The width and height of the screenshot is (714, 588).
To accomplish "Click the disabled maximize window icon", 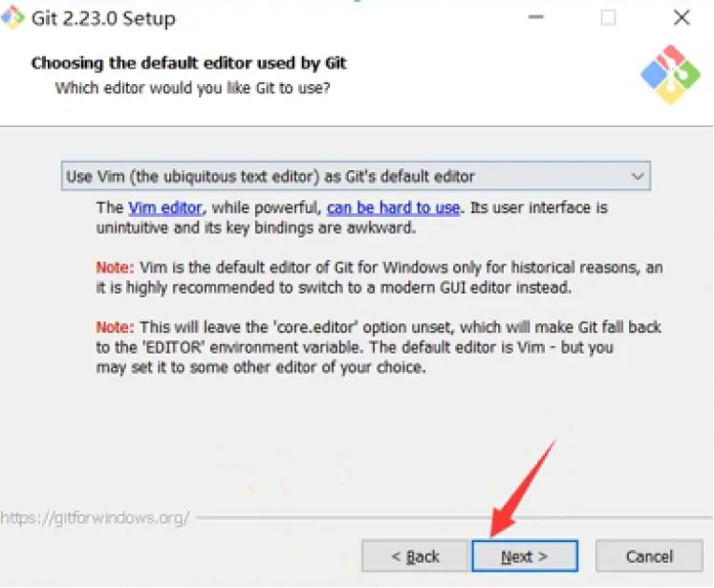I will [609, 18].
